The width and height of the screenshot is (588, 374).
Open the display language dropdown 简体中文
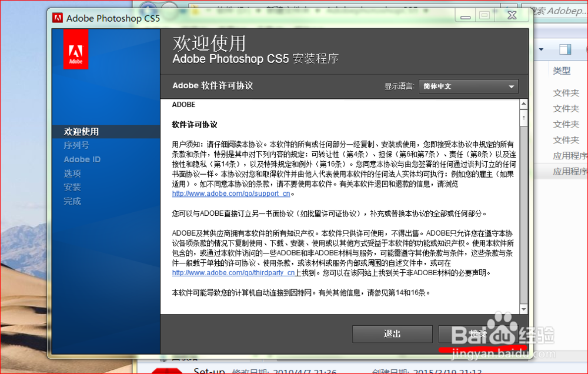click(469, 86)
